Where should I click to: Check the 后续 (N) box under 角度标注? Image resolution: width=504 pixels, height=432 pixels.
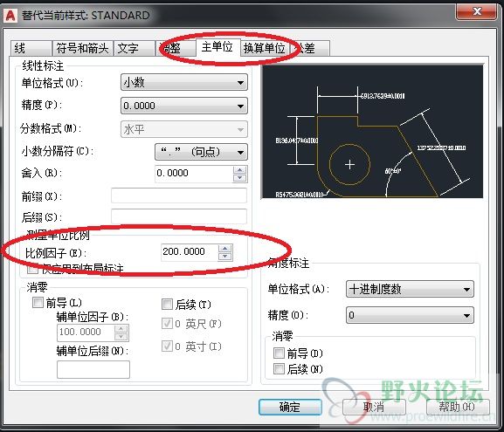click(x=279, y=368)
